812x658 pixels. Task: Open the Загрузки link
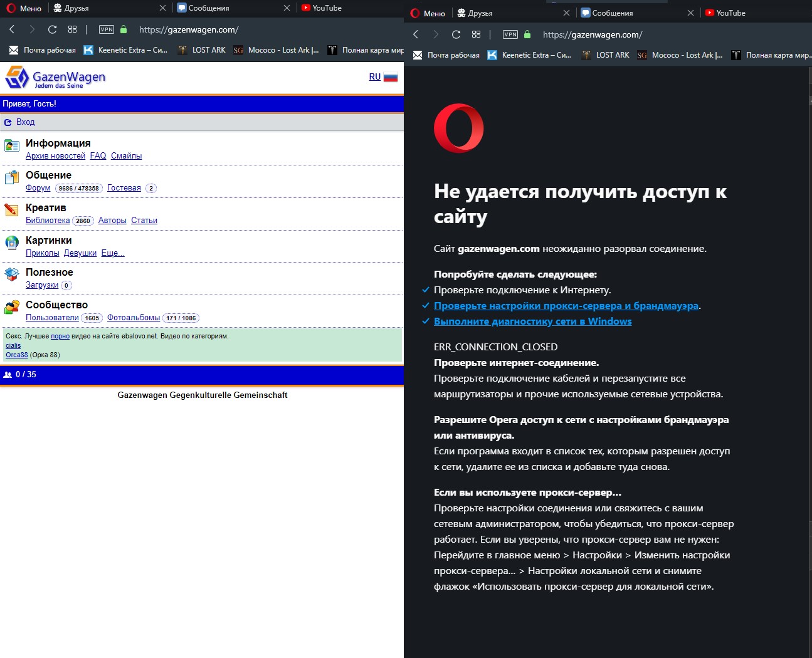click(42, 285)
